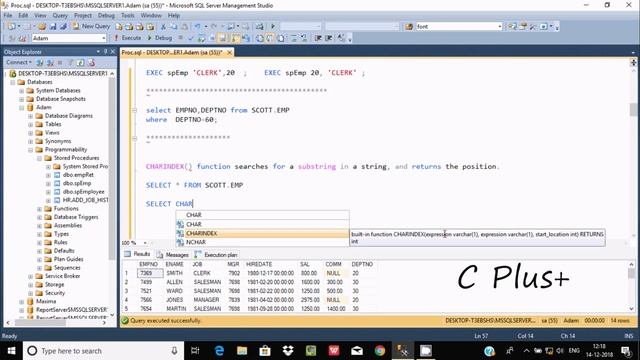This screenshot has width=640, height=360.
Task: Open the zoom 100 % dropdown
Action: pos(145,243)
